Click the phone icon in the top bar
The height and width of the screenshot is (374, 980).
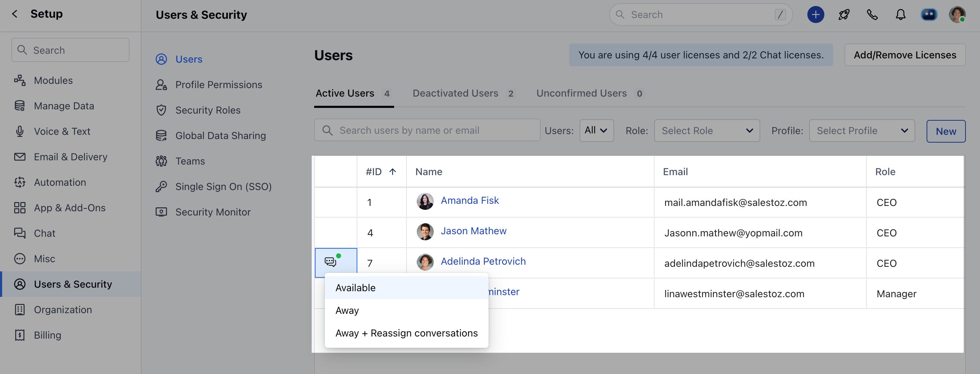coord(872,15)
